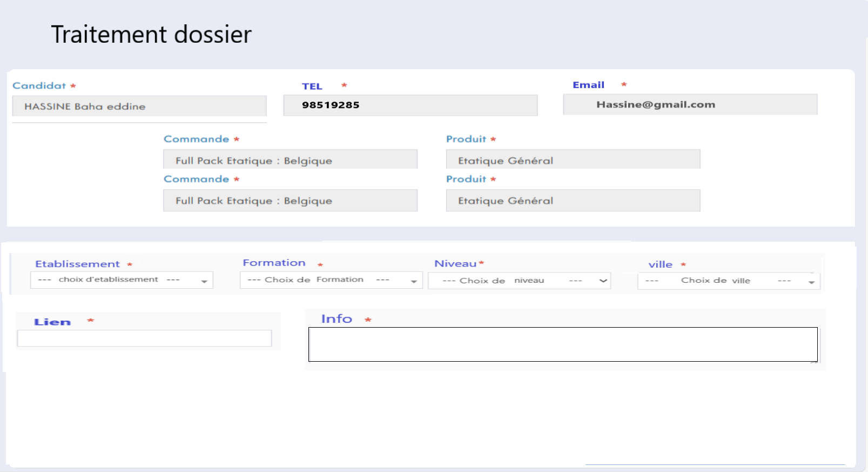Click the Info field label

pyautogui.click(x=337, y=319)
